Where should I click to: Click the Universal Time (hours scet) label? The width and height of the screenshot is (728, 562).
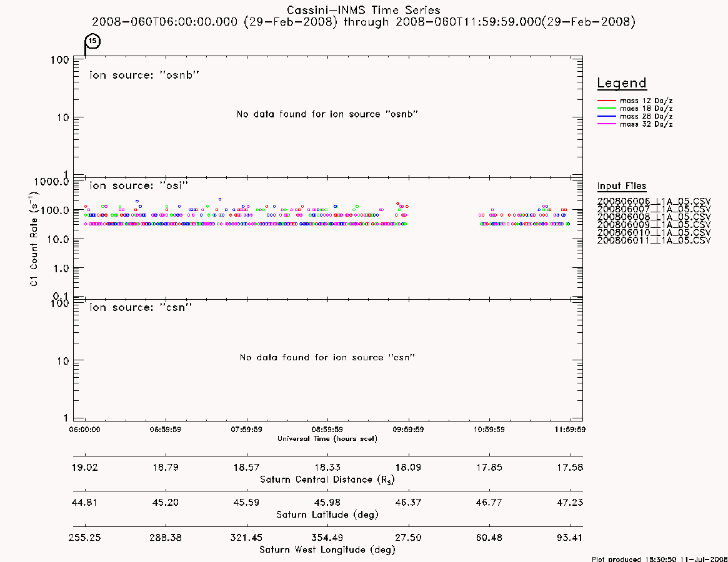[327, 438]
